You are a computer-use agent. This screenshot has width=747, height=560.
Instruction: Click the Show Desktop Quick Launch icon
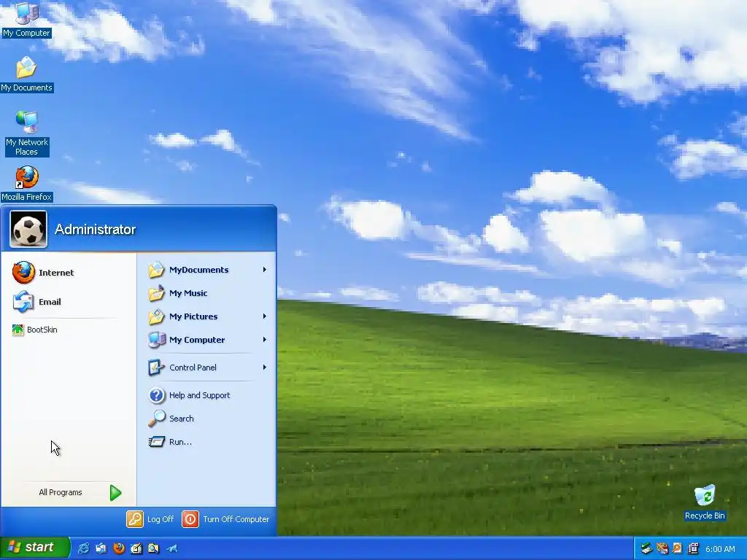coord(136,548)
